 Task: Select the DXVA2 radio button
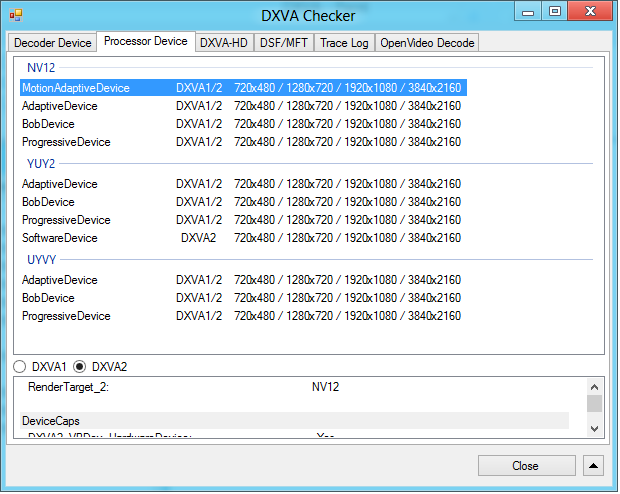coord(100,367)
